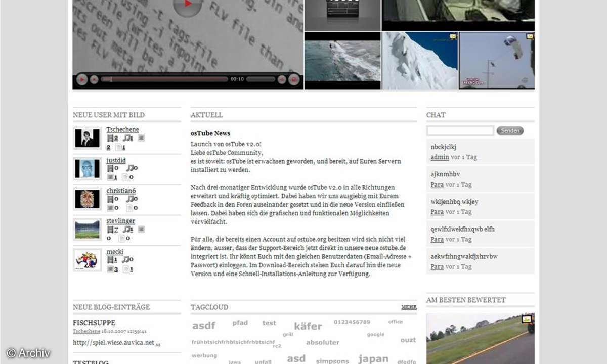Screen dimensions: 607x364
Task: Select the 0123456789 tag in tagcloud
Action: tap(352, 322)
